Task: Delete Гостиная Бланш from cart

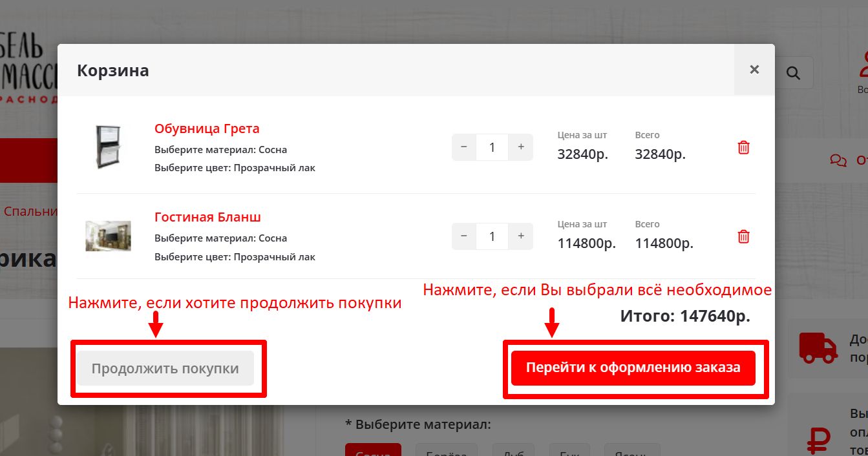Action: click(x=744, y=236)
